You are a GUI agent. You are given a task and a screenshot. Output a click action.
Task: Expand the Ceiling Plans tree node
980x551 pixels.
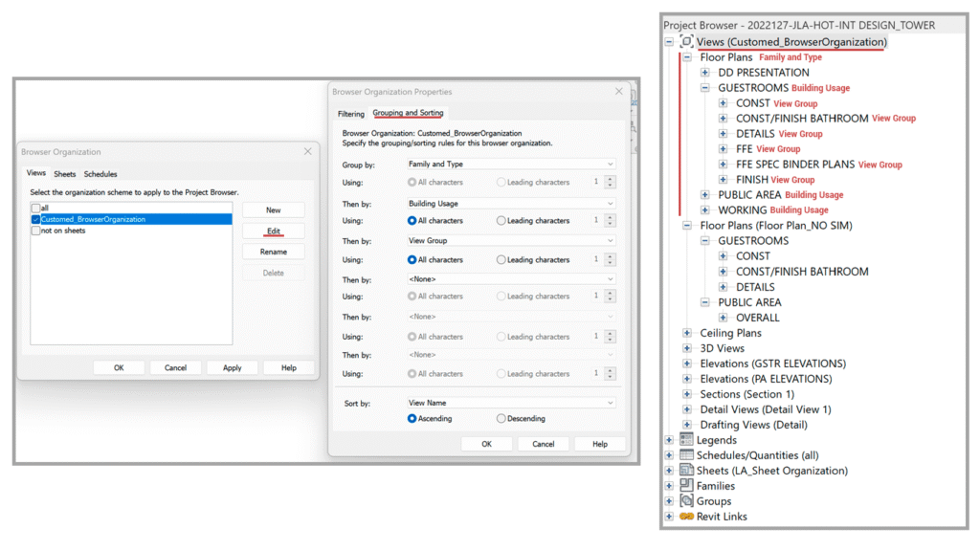coord(687,333)
